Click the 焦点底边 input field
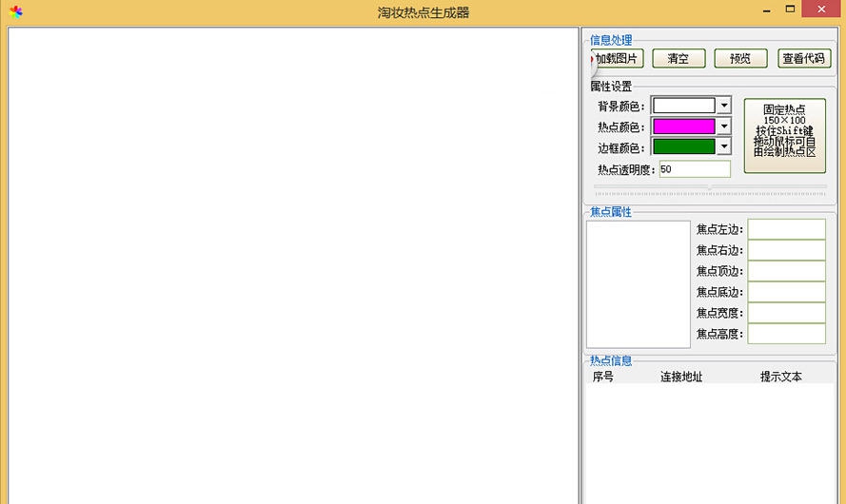This screenshot has width=846, height=504. coord(787,292)
